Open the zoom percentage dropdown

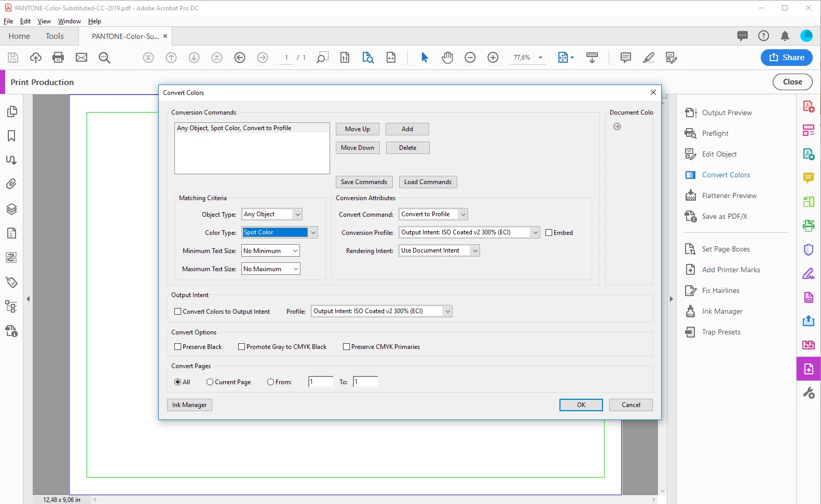tap(540, 58)
